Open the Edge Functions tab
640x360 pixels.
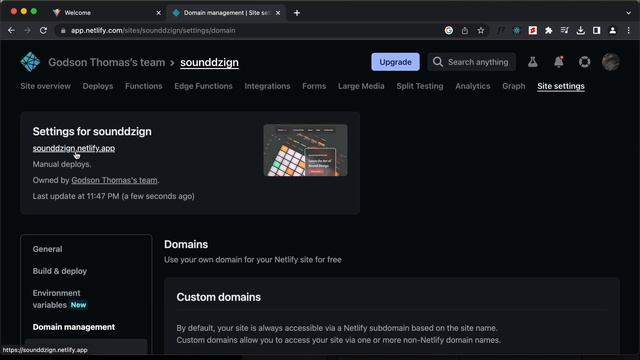pyautogui.click(x=203, y=86)
